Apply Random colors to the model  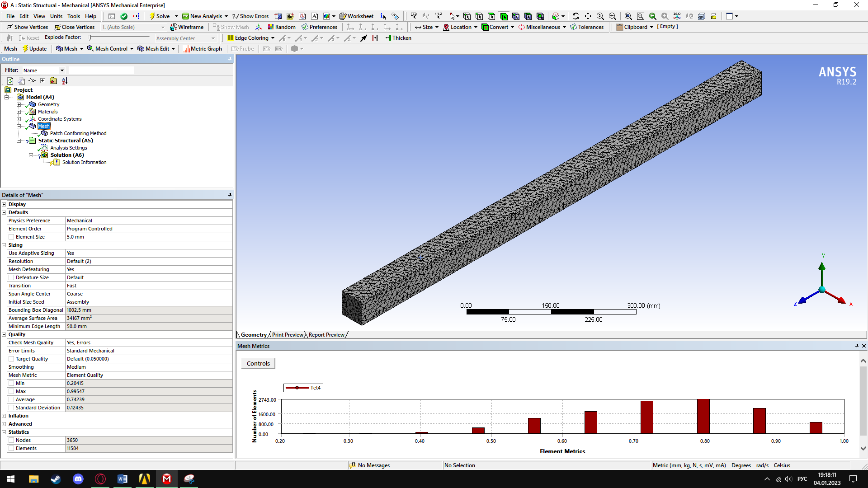click(282, 27)
